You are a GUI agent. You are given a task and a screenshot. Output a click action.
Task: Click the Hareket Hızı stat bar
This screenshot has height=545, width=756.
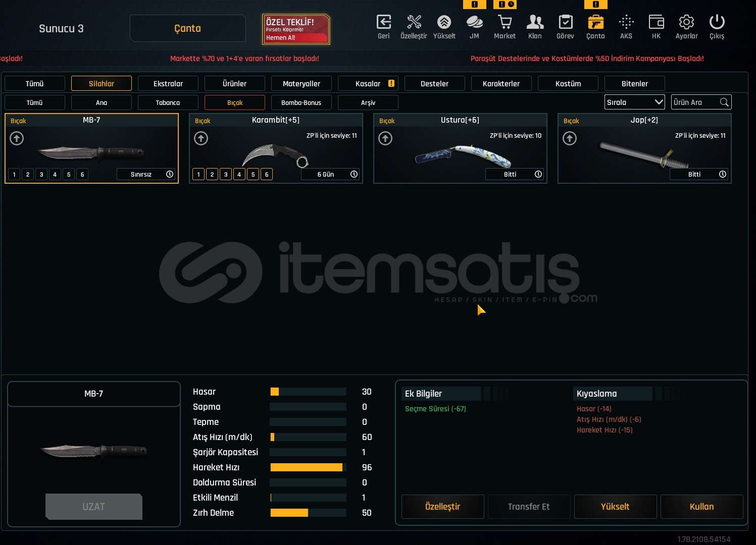pyautogui.click(x=308, y=467)
